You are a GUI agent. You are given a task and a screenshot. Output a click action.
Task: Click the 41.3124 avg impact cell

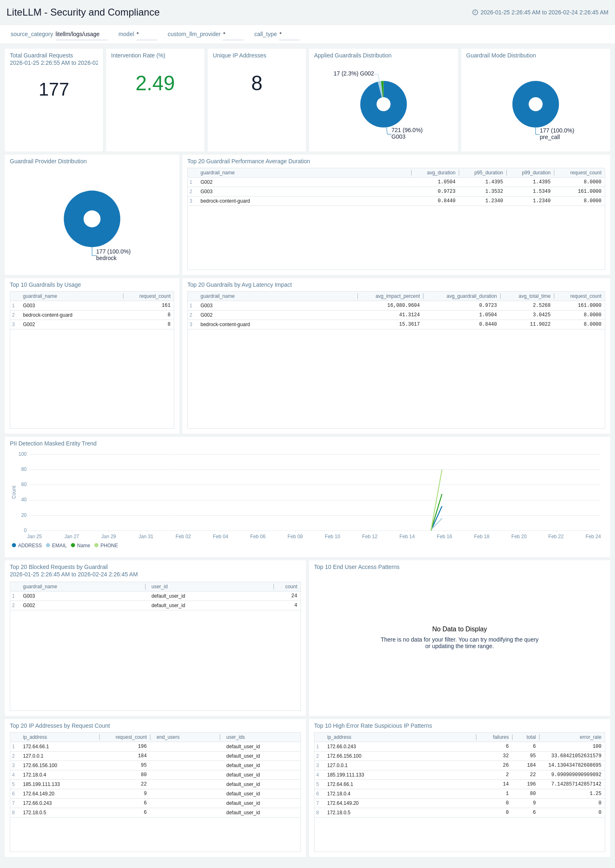click(409, 315)
